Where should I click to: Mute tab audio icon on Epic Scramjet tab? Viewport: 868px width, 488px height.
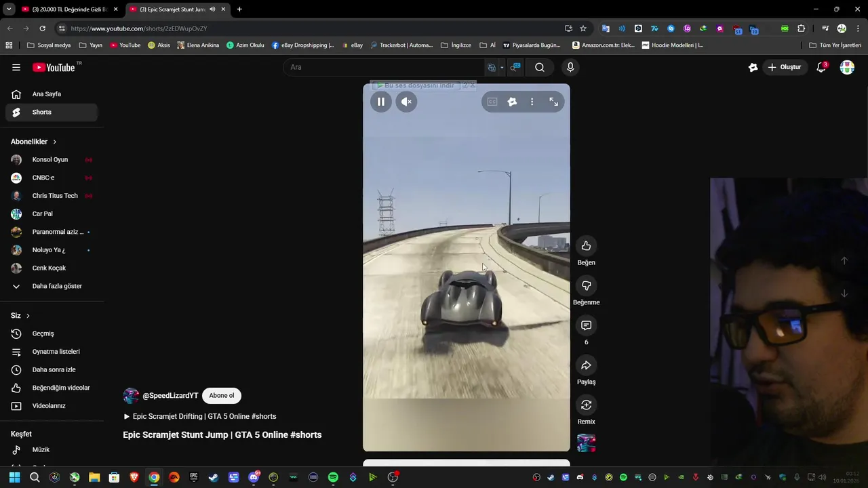(x=212, y=9)
